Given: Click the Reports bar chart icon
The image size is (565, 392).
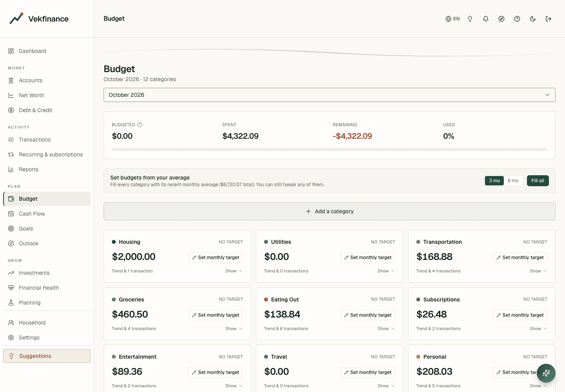Looking at the screenshot, I should coord(11,169).
